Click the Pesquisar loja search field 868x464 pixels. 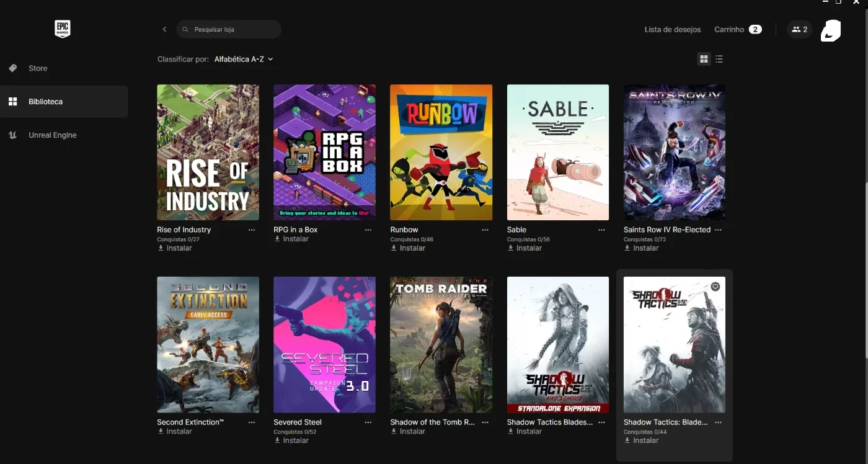click(x=229, y=29)
